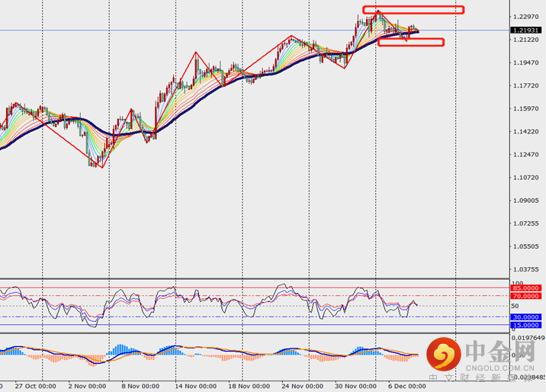Click the 0.0197649 MACD scale label

point(528,338)
